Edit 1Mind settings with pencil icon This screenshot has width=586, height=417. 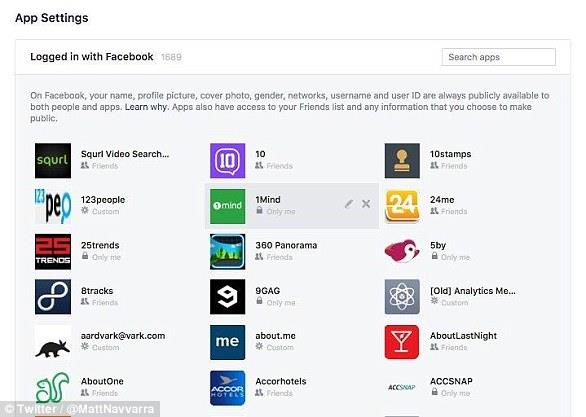pos(348,204)
